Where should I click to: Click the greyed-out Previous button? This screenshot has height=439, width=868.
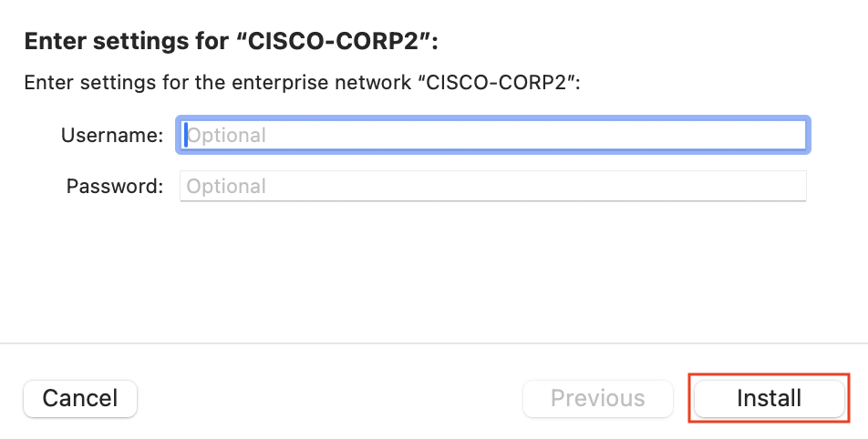coord(597,398)
